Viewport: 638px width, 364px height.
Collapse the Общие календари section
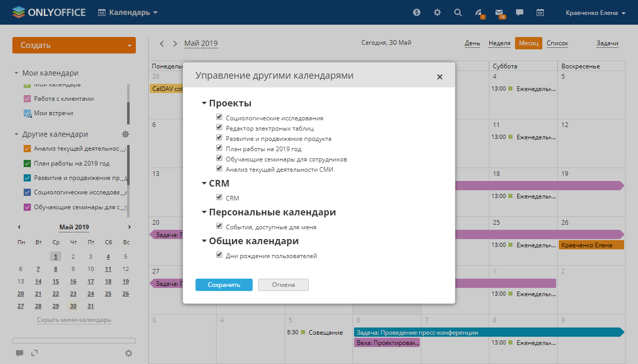tap(204, 241)
